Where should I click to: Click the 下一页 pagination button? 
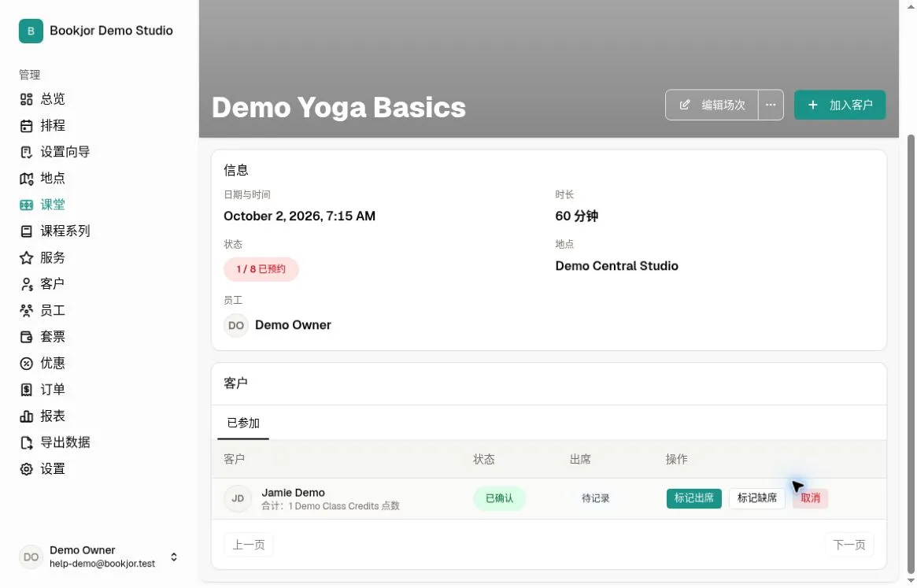[x=849, y=545]
